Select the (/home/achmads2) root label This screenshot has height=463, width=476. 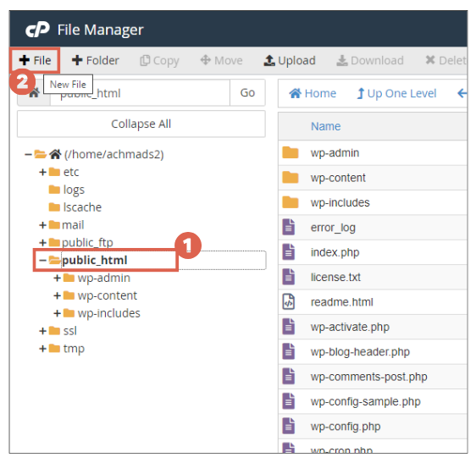(113, 154)
